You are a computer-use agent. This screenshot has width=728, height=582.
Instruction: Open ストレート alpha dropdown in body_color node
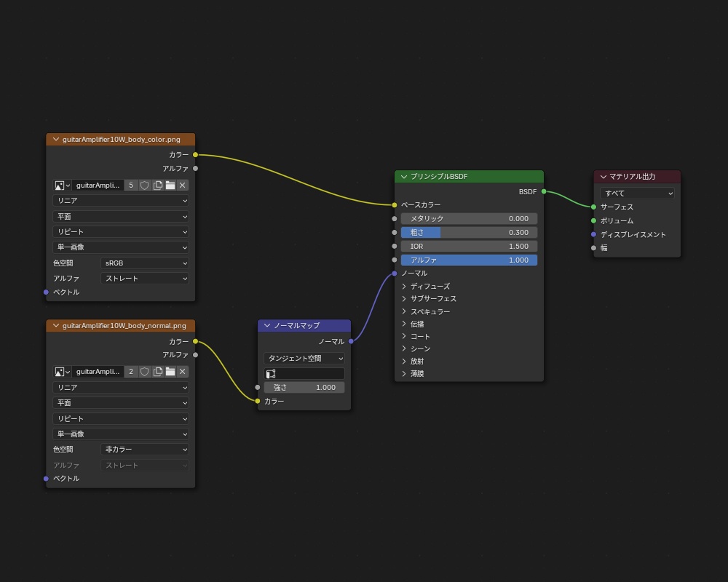145,279
